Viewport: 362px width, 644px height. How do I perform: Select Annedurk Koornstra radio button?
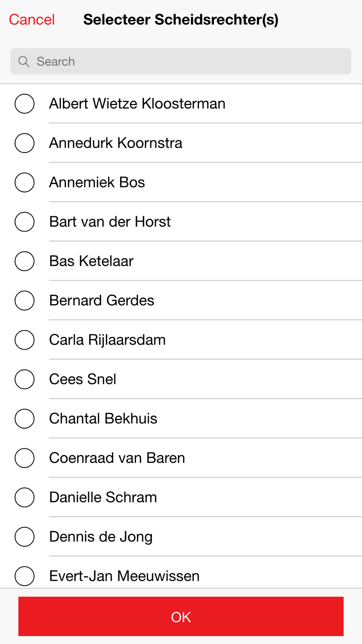(x=25, y=143)
